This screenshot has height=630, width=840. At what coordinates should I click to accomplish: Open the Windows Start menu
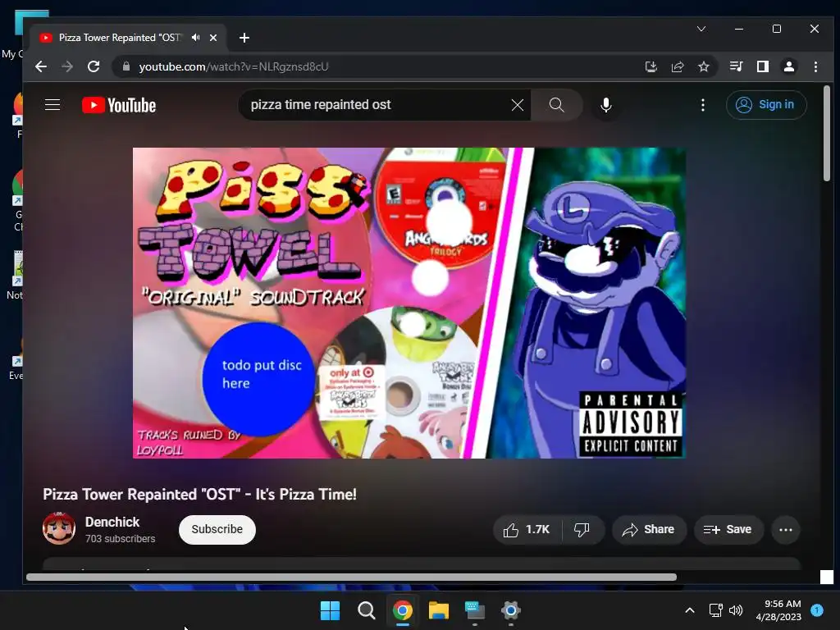[330, 610]
